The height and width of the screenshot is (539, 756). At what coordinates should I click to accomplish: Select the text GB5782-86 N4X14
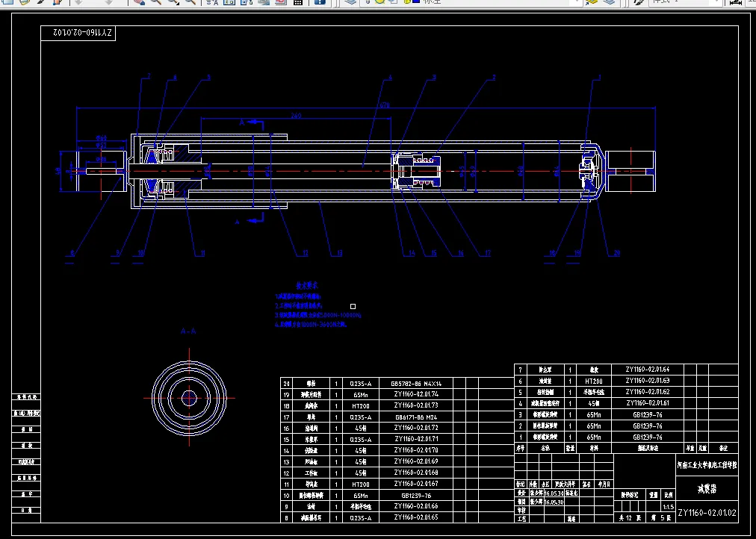pos(416,384)
